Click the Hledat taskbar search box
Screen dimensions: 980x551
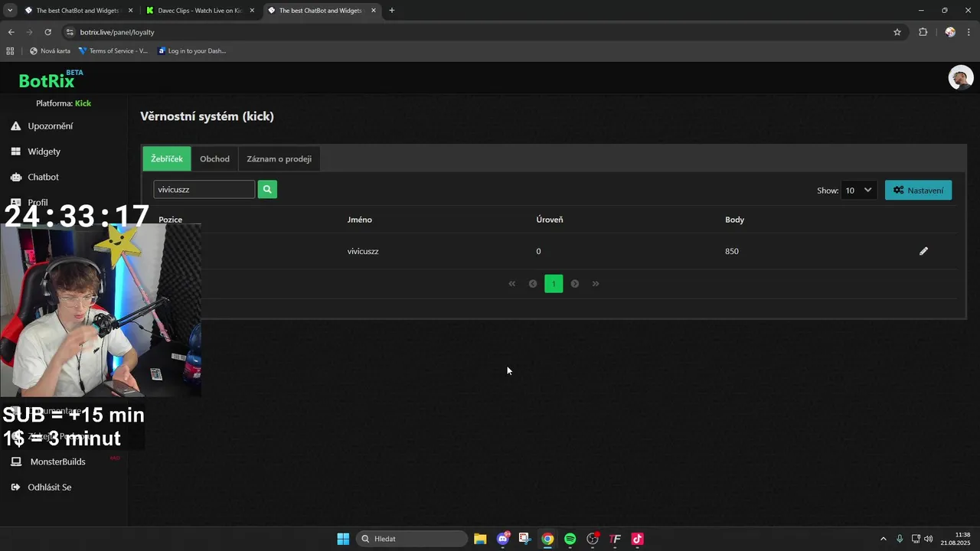412,539
